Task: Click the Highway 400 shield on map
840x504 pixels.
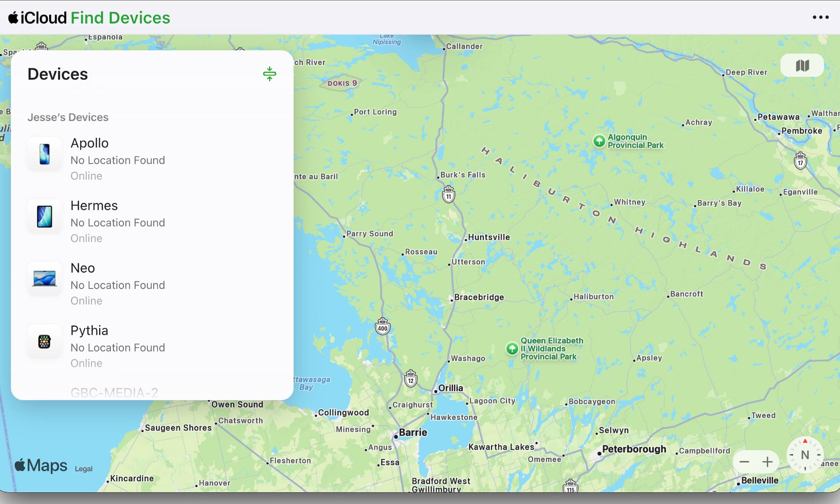Action: pyautogui.click(x=382, y=326)
